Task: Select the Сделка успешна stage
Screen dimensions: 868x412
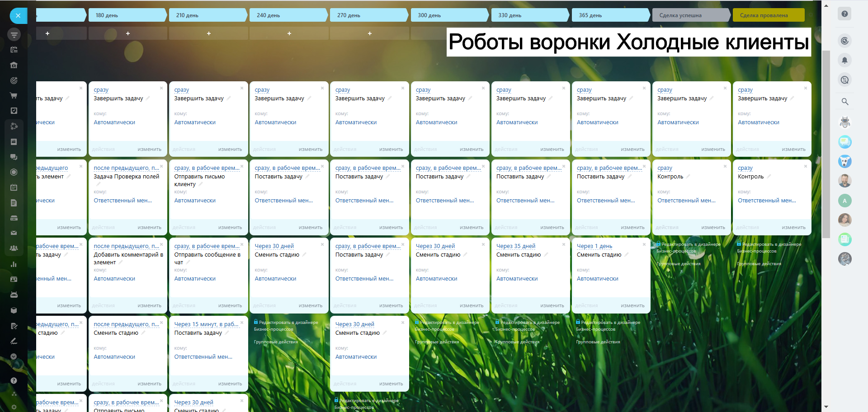Action: pyautogui.click(x=691, y=15)
